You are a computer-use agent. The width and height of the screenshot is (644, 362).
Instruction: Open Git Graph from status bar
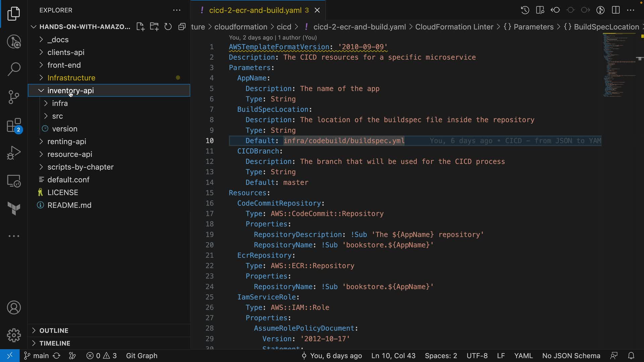coord(142,356)
